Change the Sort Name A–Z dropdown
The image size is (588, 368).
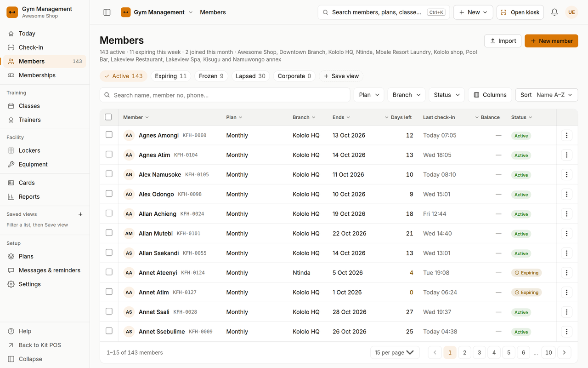coord(547,95)
